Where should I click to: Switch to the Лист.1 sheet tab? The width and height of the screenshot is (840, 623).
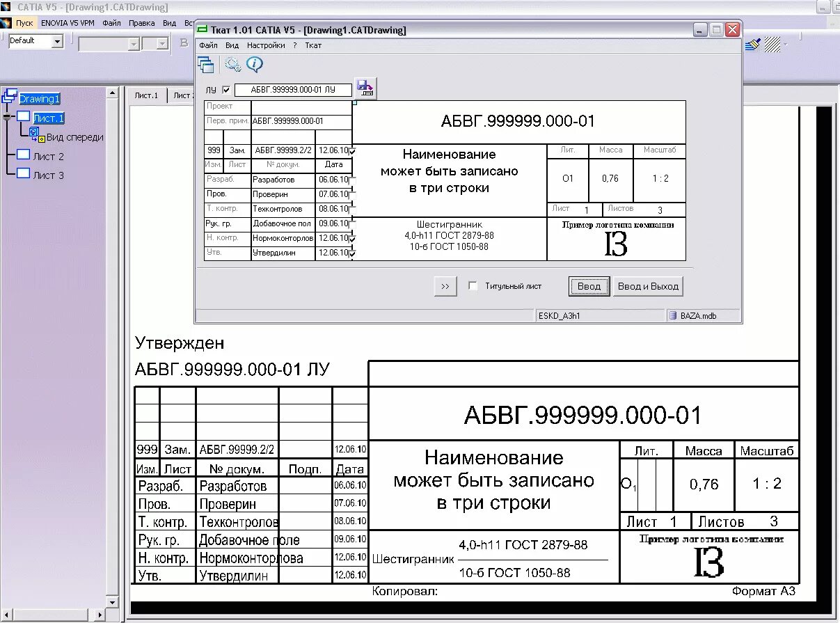coord(147,95)
